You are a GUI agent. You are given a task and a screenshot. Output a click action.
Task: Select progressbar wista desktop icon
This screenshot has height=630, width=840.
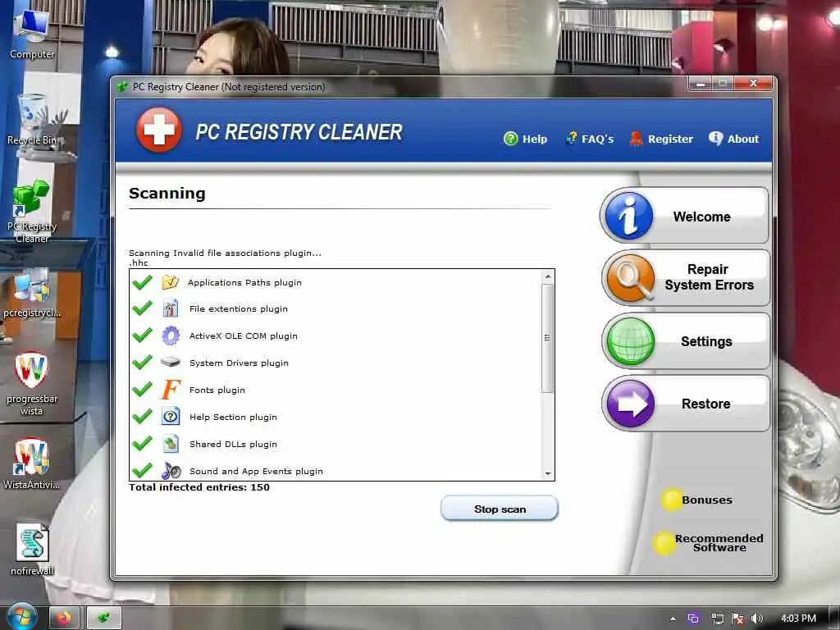pos(32,384)
